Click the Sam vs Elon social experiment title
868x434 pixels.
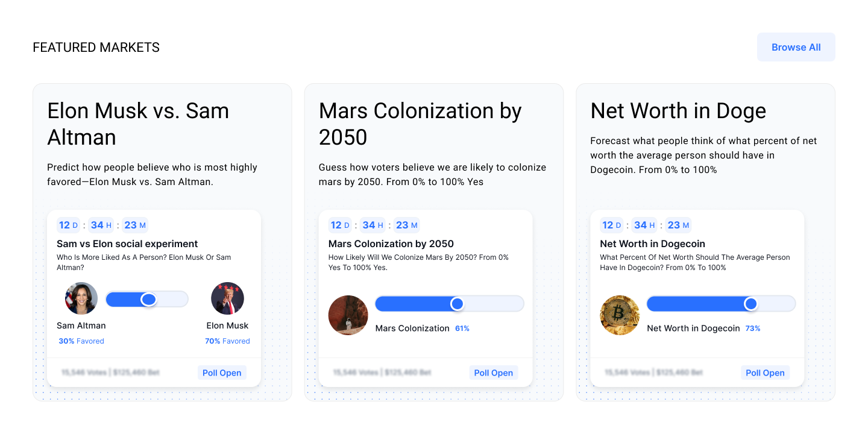tap(127, 244)
